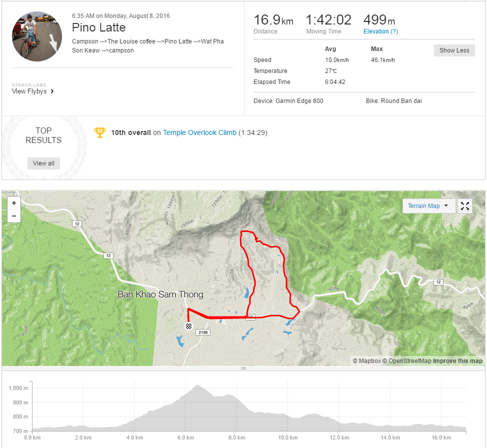Image resolution: width=487 pixels, height=448 pixels.
Task: Click the elevation profile peak near 6.0 km
Action: (197, 386)
